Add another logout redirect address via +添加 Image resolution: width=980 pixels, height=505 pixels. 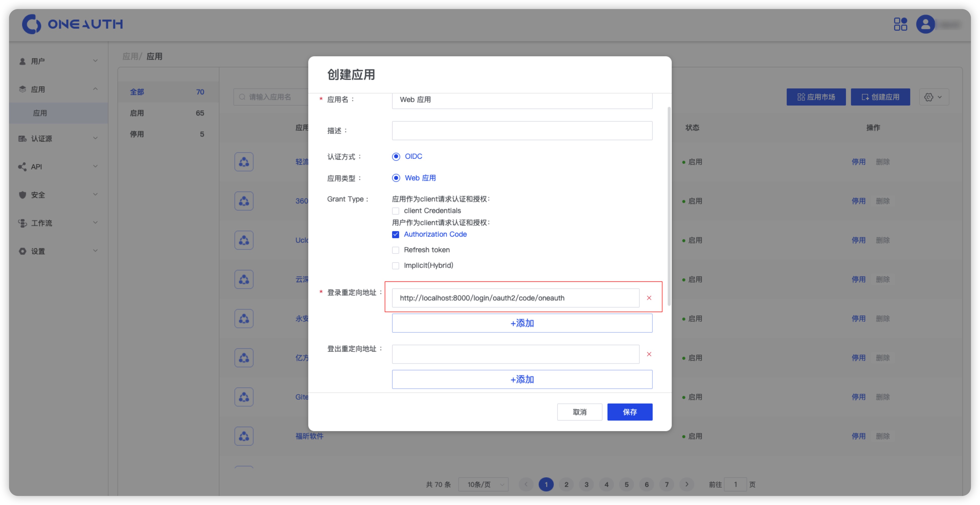522,380
